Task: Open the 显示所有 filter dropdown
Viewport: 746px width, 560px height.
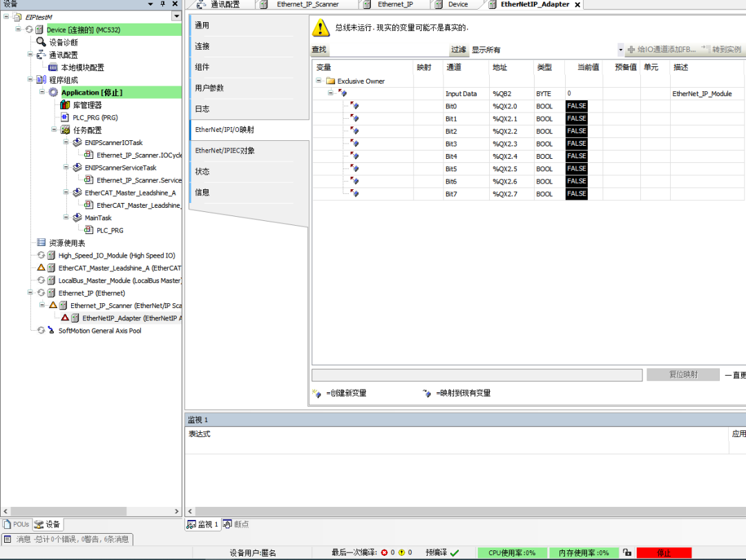Action: coord(620,50)
